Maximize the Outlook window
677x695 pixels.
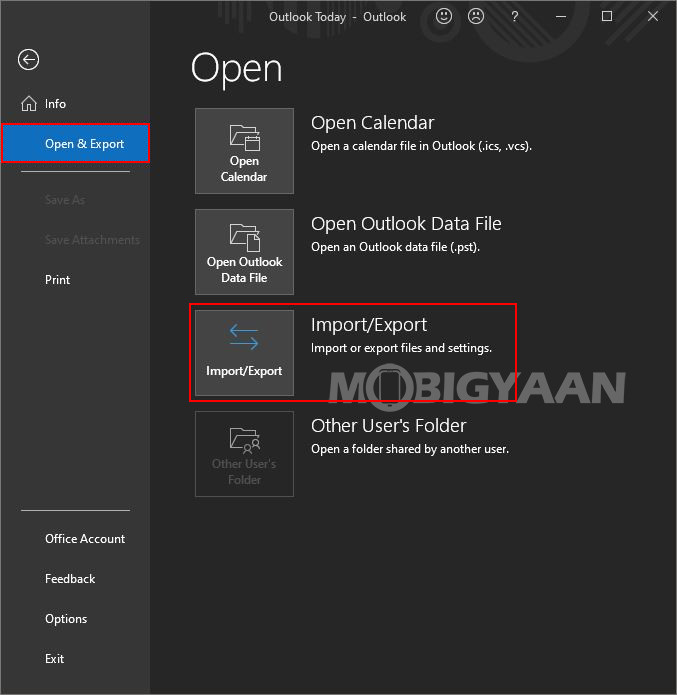click(x=607, y=16)
